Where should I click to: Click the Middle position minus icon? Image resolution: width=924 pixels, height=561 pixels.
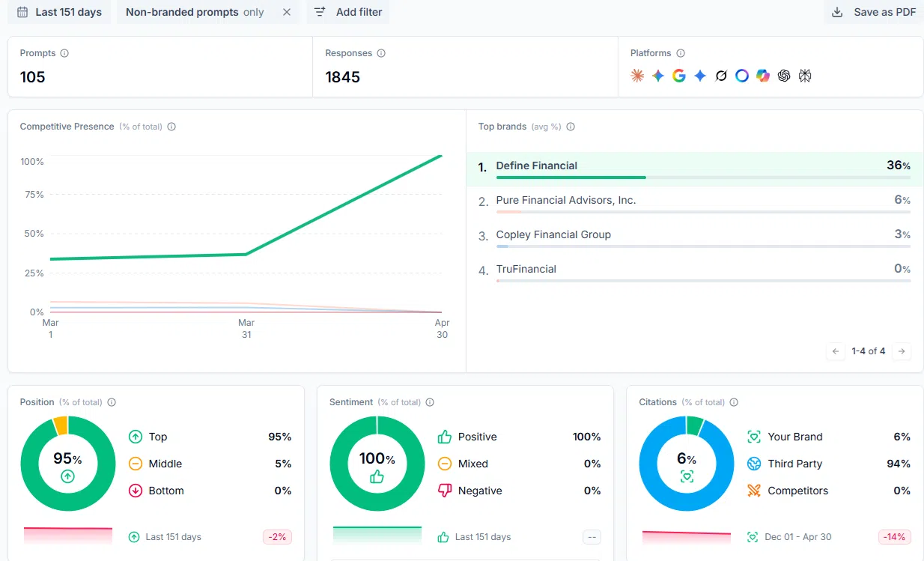pyautogui.click(x=136, y=464)
